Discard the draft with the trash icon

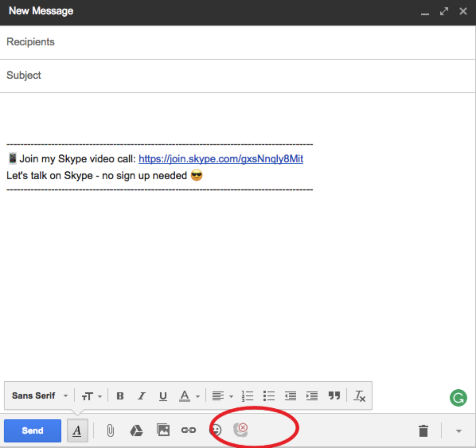coord(424,431)
